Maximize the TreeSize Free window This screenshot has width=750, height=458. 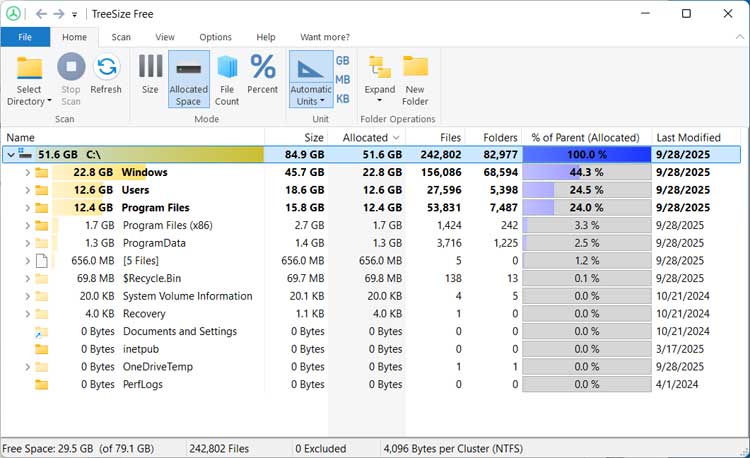[686, 13]
